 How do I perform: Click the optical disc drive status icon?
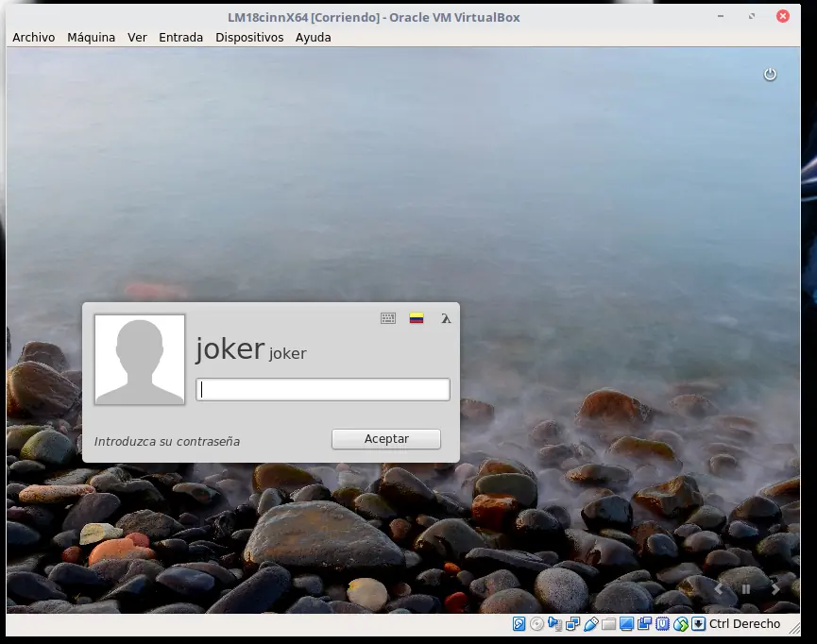tap(536, 623)
